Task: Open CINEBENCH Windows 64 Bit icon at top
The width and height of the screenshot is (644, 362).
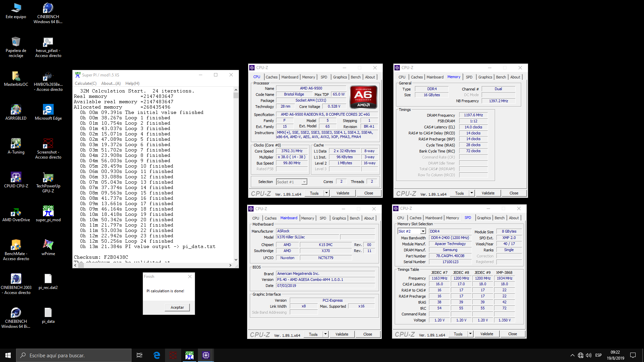Action: (x=48, y=13)
